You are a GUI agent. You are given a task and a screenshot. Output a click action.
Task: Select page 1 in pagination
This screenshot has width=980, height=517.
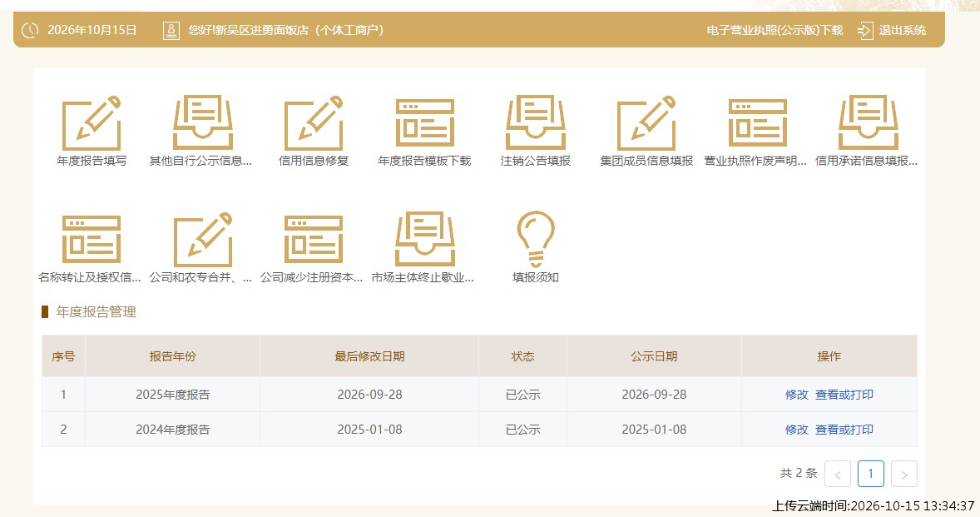click(871, 474)
